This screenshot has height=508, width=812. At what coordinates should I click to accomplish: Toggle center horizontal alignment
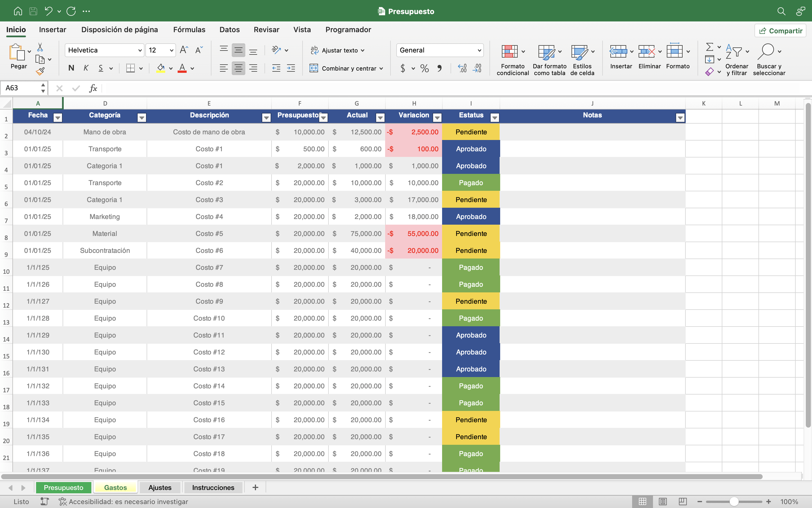tap(238, 68)
